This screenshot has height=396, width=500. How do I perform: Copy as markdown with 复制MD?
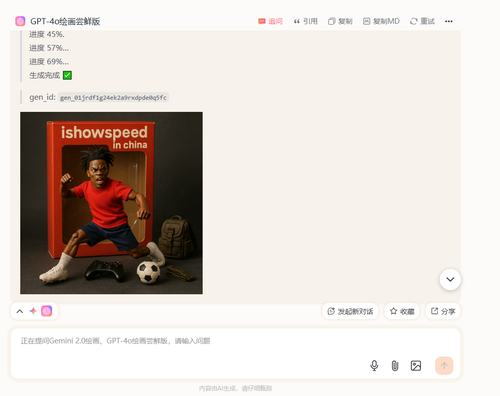coord(381,21)
